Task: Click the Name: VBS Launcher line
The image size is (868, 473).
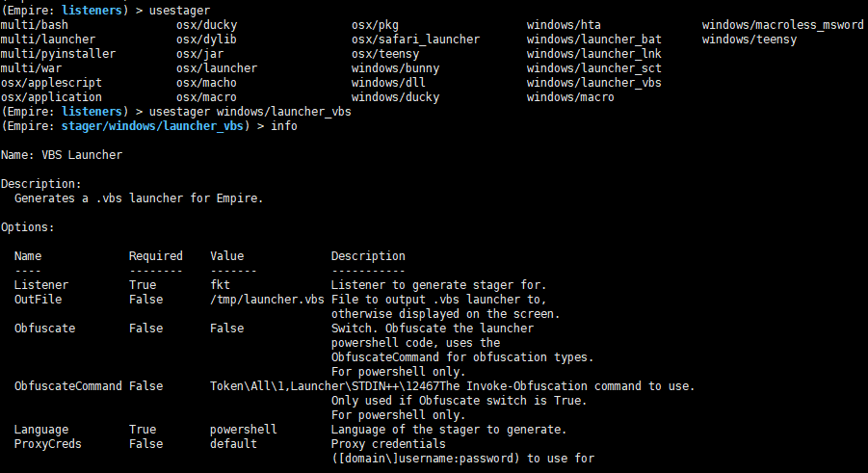Action: pyautogui.click(x=62, y=154)
